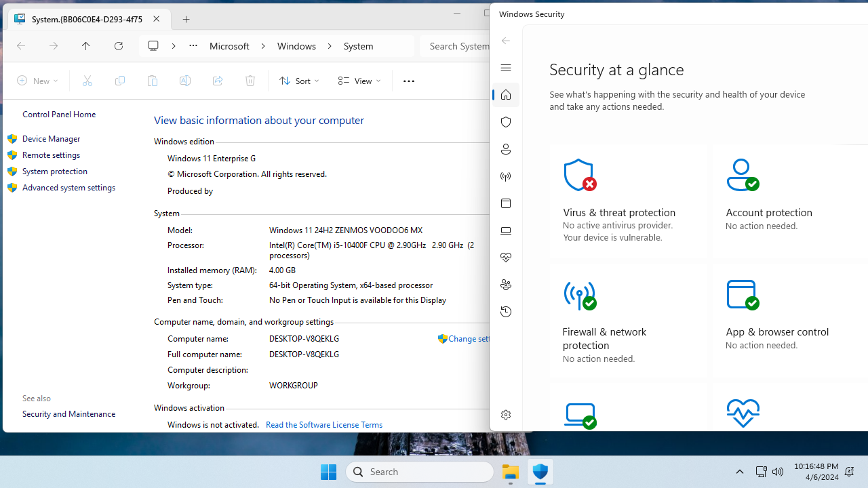Viewport: 868px width, 488px height.
Task: Expand chevron after computer icon in breadcrumb
Action: [174, 46]
